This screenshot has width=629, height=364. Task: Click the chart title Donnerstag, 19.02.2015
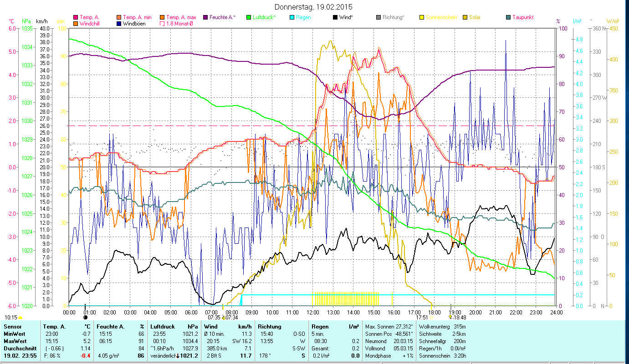(314, 7)
